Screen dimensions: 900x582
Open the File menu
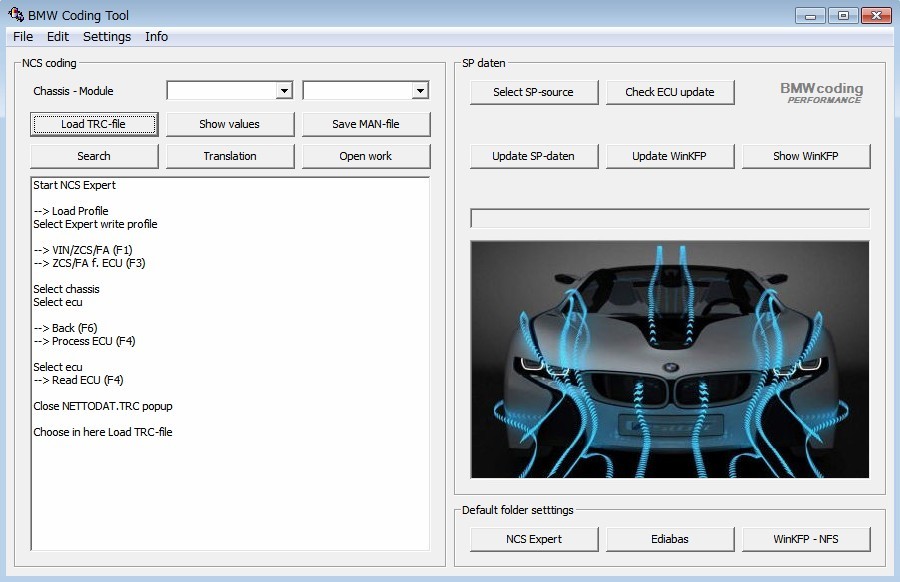pos(23,37)
